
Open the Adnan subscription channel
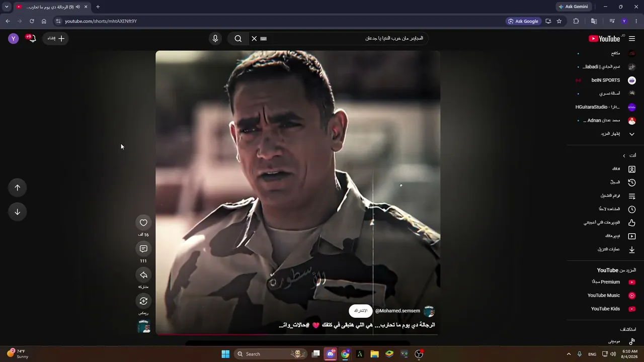pyautogui.click(x=606, y=121)
